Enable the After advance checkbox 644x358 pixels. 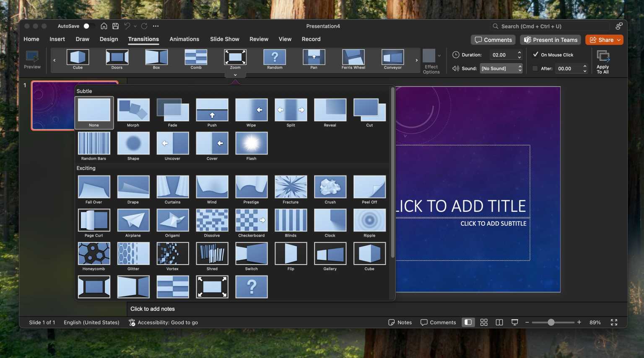point(535,68)
